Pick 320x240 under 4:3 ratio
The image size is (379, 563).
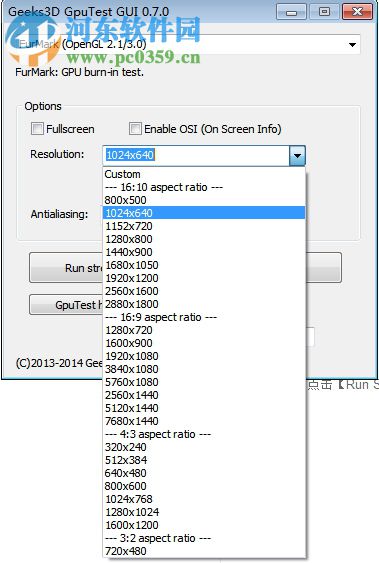coord(204,447)
